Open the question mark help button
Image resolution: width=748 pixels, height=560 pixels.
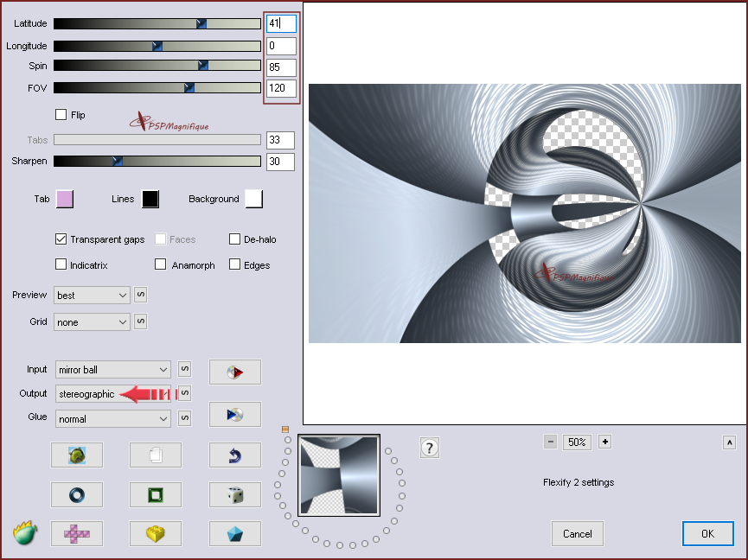[429, 448]
